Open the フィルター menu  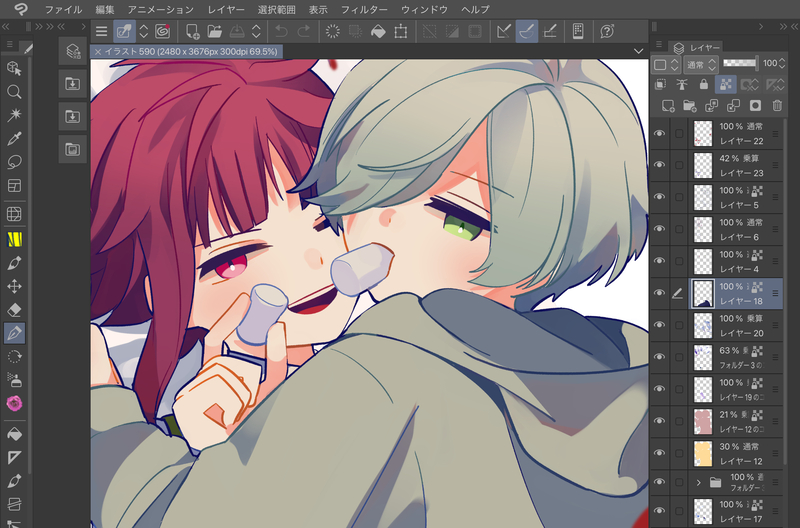pyautogui.click(x=364, y=9)
